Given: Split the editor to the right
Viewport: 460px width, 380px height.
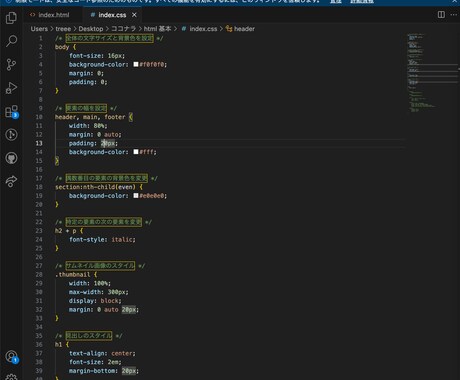Looking at the screenshot, I should tap(441, 15).
